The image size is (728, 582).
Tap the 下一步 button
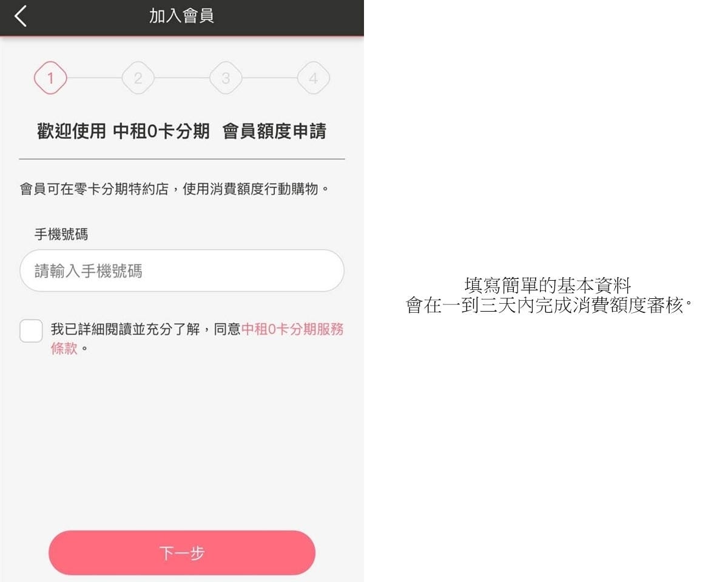(182, 553)
